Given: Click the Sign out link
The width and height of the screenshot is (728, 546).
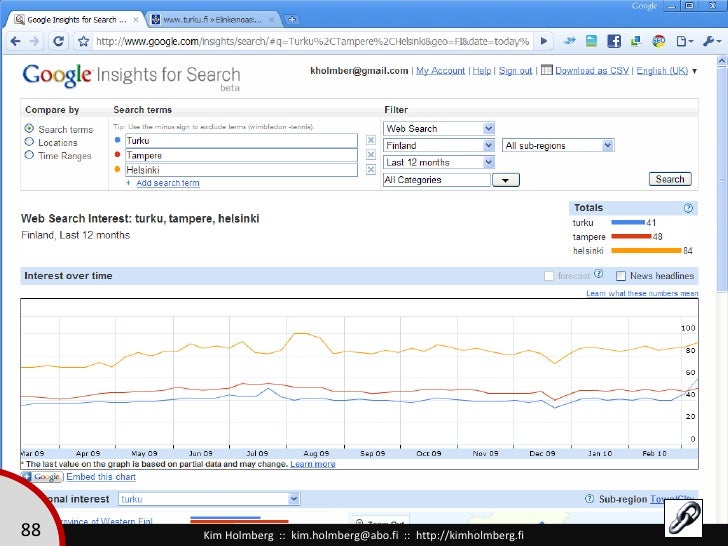Looking at the screenshot, I should point(515,71).
